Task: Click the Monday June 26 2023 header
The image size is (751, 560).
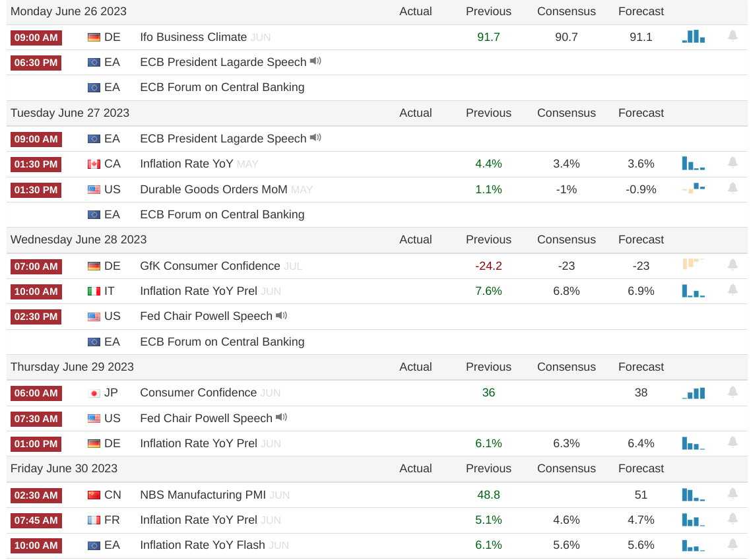Action: click(x=69, y=11)
